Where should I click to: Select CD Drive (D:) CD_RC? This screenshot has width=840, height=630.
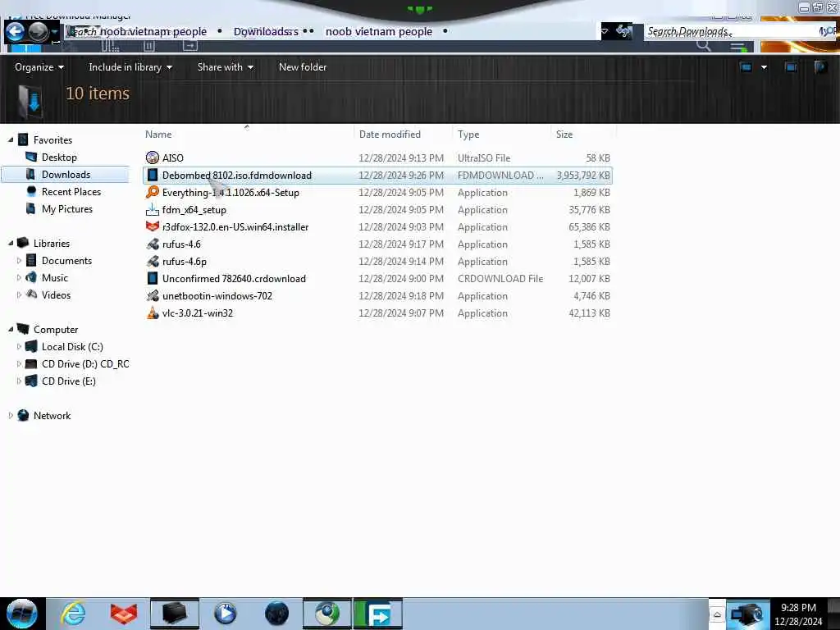point(85,363)
